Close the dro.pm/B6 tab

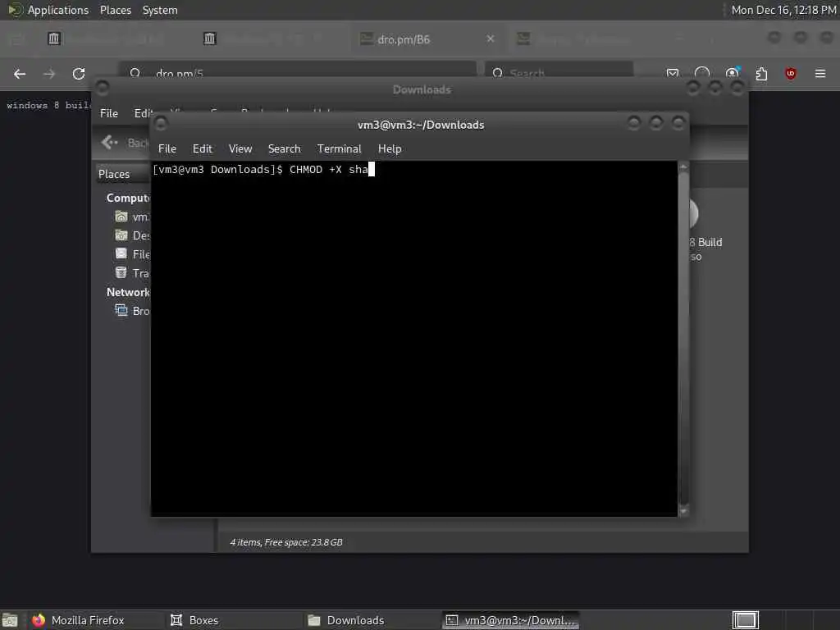[x=491, y=39]
